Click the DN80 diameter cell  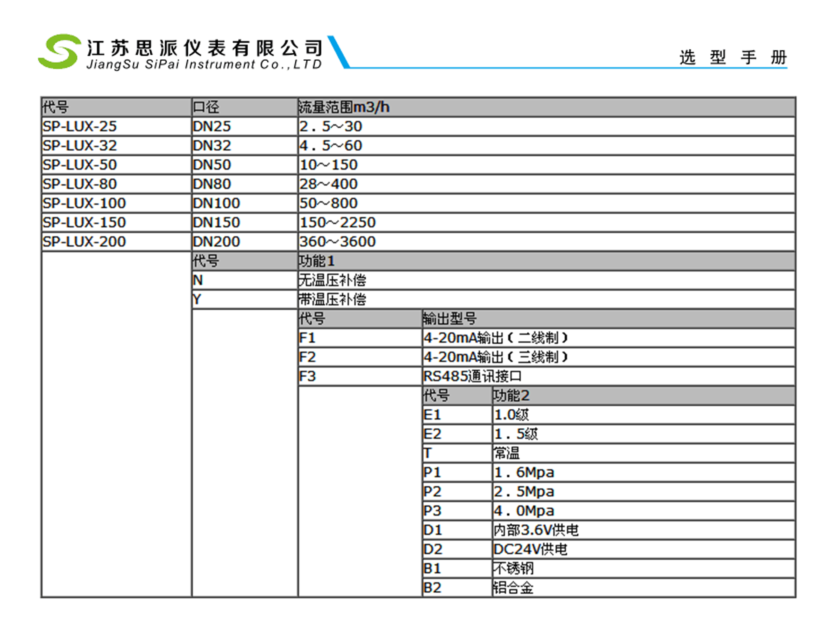(x=244, y=184)
